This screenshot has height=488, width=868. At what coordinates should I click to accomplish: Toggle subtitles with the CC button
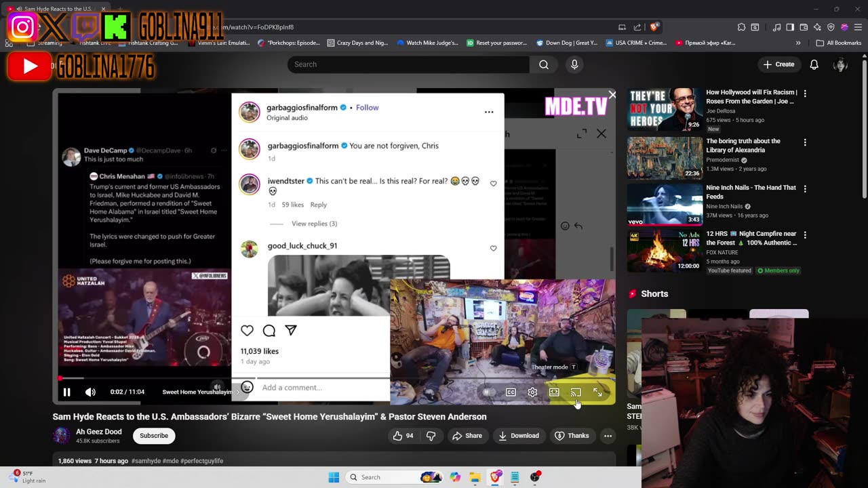tap(511, 392)
